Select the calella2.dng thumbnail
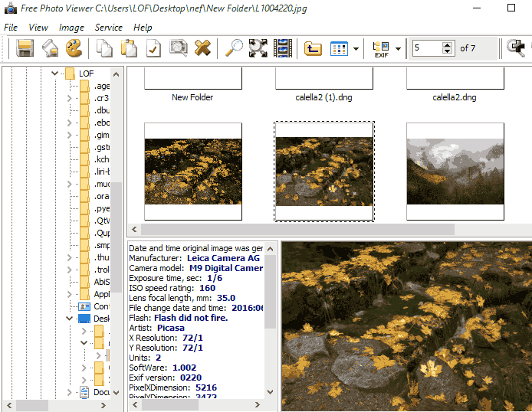This screenshot has height=412, width=532. (455, 83)
